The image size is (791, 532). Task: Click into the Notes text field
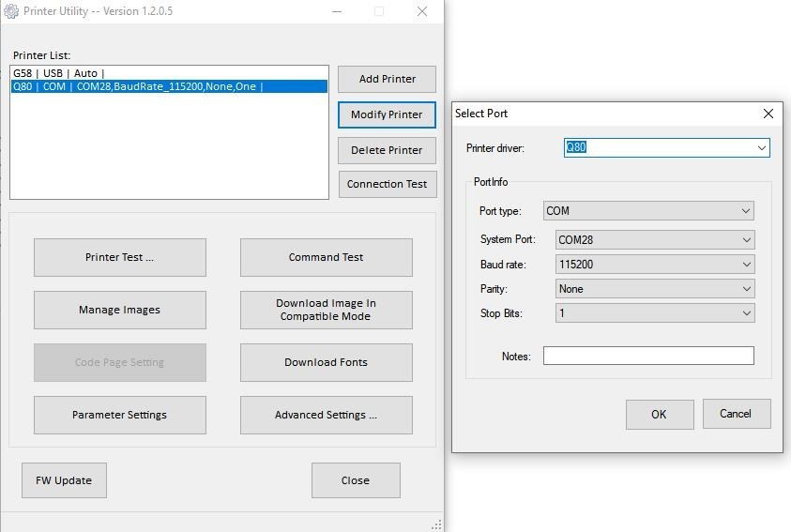pyautogui.click(x=647, y=356)
